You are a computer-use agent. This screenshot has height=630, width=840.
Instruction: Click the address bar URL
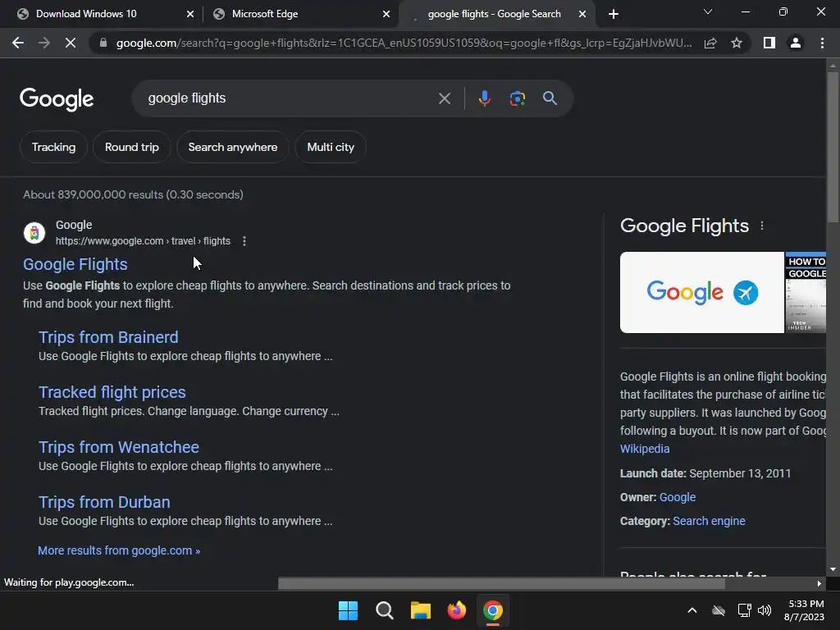(x=404, y=43)
